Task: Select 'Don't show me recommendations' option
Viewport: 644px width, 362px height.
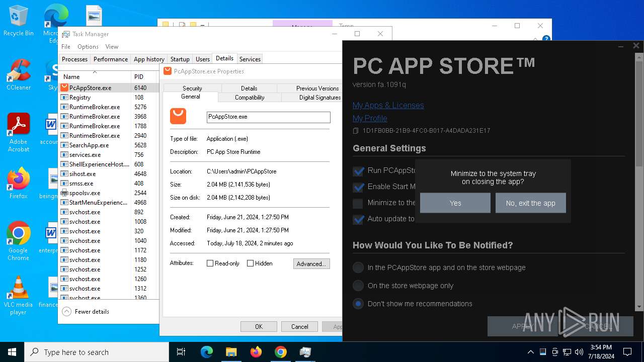Action: [358, 304]
